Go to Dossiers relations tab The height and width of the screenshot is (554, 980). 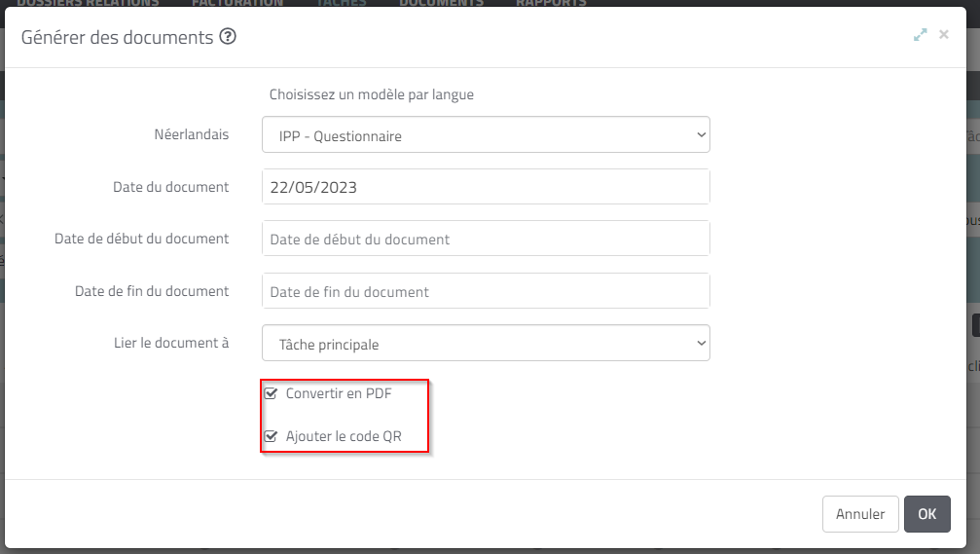pos(88,3)
